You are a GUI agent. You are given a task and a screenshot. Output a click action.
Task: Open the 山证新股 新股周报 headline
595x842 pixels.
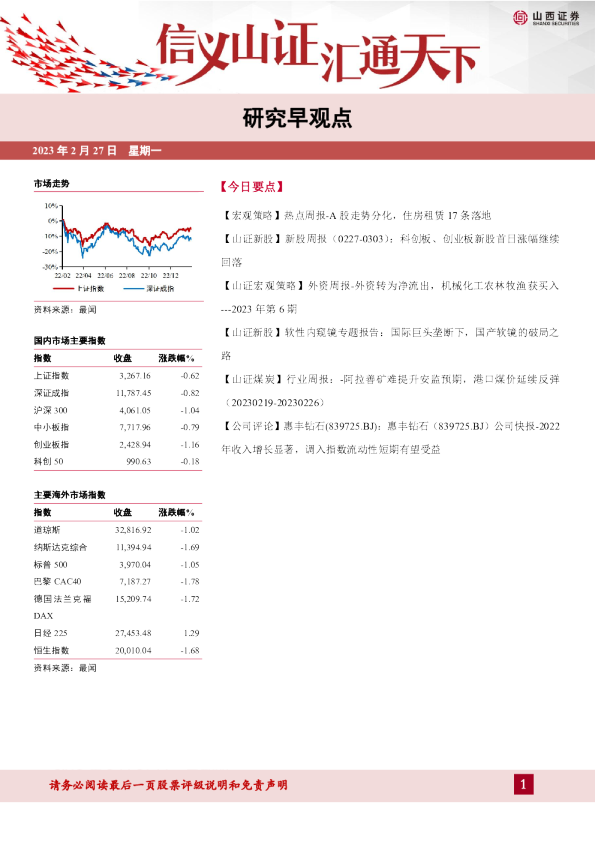[390, 250]
